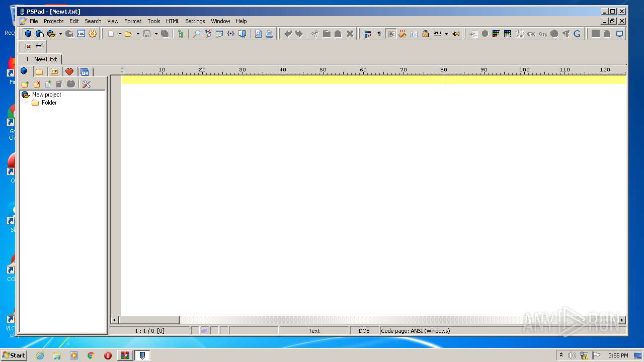644x362 pixels.
Task: Click the Redo arrow icon
Action: click(299, 34)
